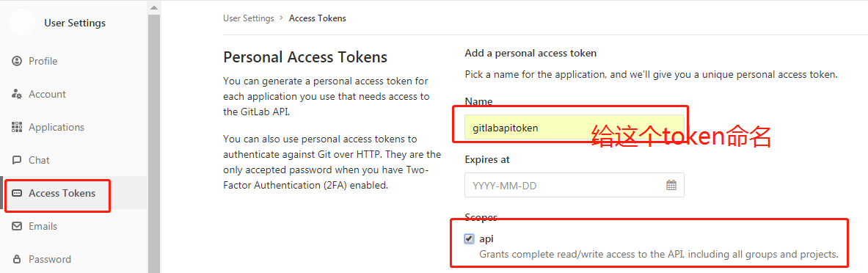Click the Access Tokens sidebar icon
Screen dimensions: 868x273
point(17,193)
